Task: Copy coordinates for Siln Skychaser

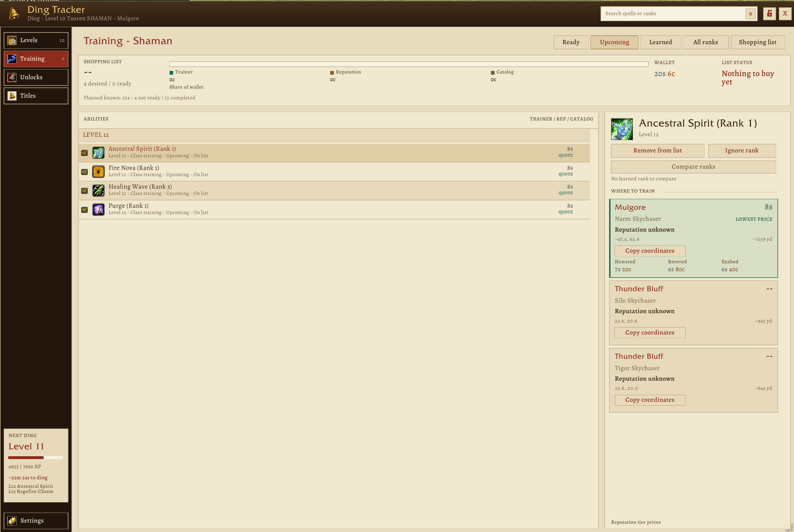Action: pyautogui.click(x=650, y=333)
